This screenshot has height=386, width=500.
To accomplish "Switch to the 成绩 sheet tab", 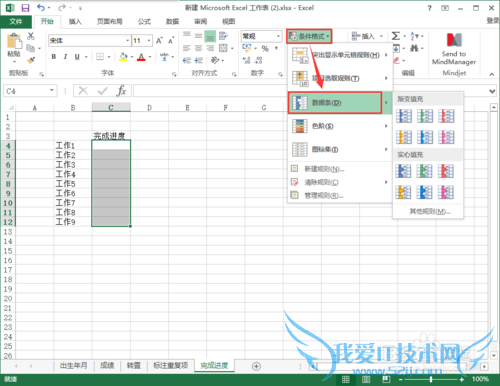I will [x=107, y=366].
